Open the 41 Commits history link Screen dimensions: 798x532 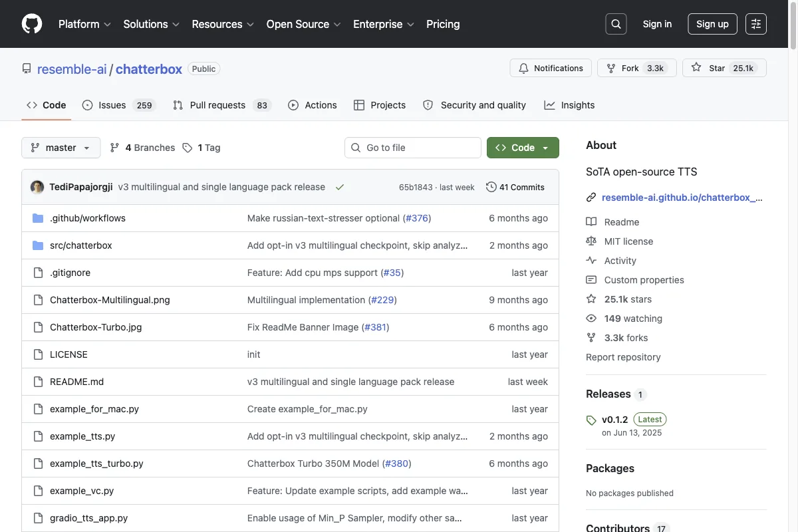(515, 187)
